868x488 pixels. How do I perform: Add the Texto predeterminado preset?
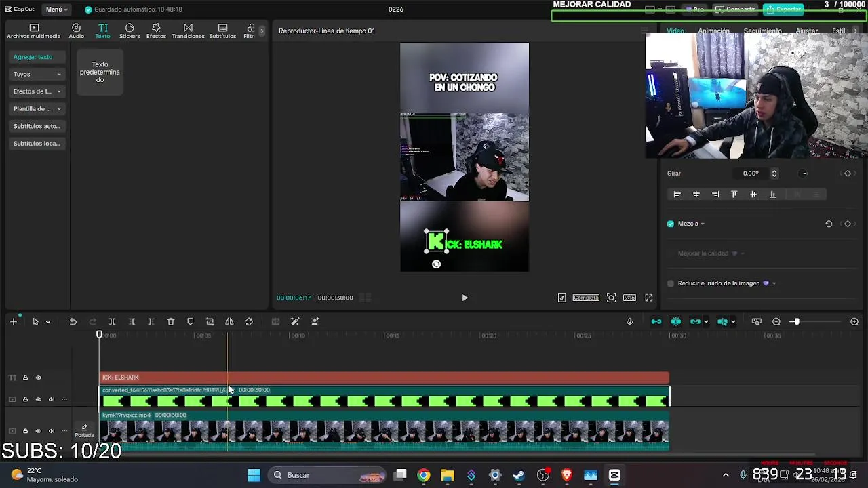coord(100,72)
